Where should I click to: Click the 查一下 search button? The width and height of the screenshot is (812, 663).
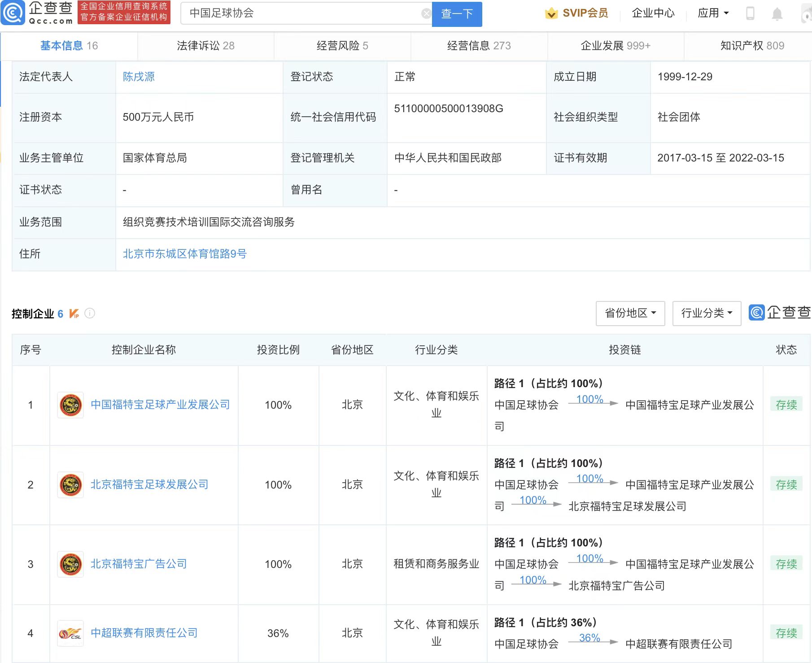pyautogui.click(x=457, y=14)
